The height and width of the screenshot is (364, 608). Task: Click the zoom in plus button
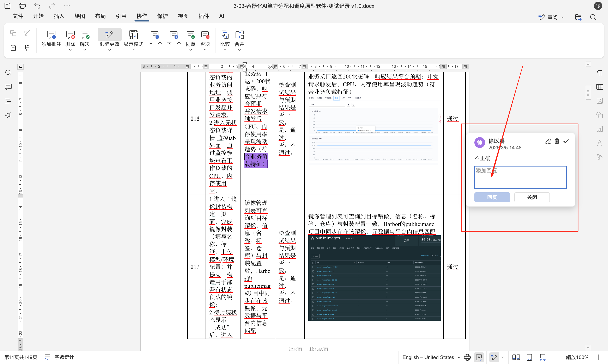click(598, 357)
